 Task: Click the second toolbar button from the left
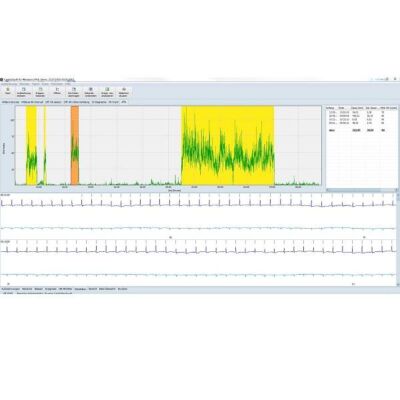tap(24, 91)
